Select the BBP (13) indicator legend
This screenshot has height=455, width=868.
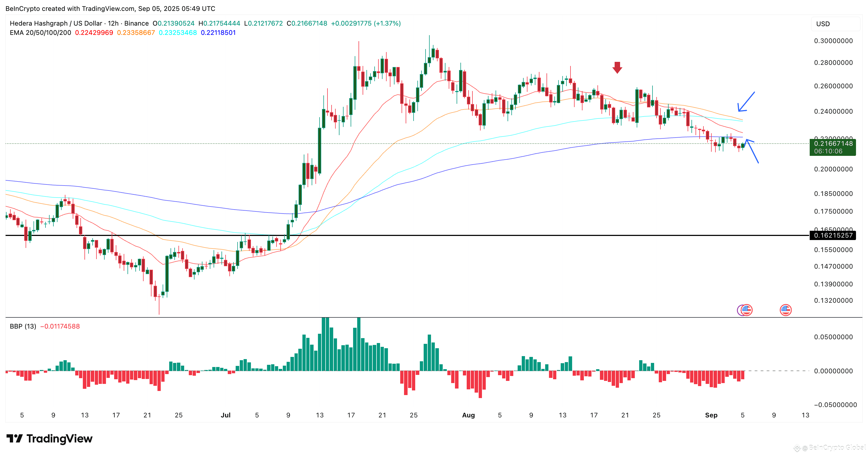(23, 326)
